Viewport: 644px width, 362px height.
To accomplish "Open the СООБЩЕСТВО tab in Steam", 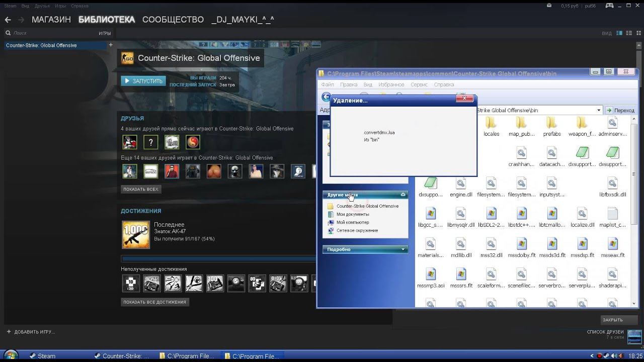I will [x=173, y=20].
